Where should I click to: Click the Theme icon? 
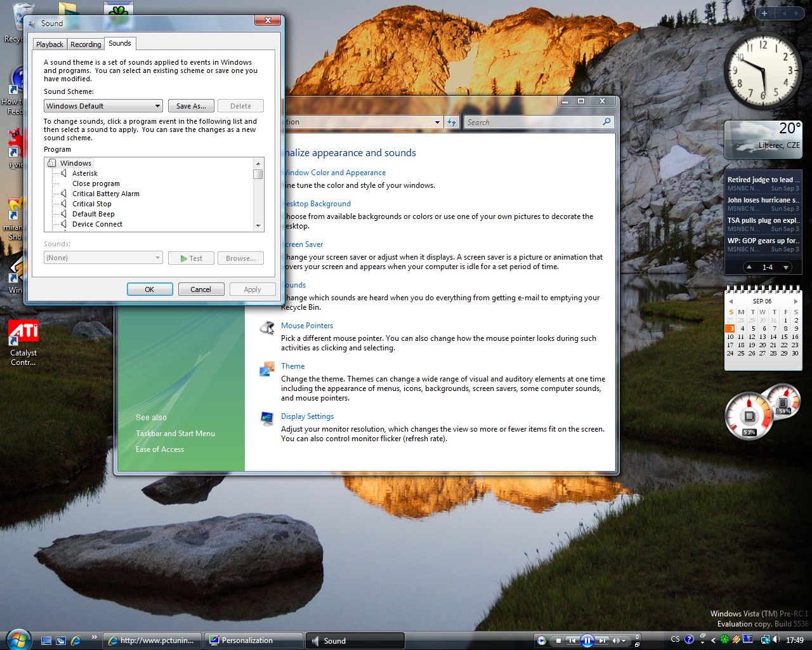click(x=267, y=369)
